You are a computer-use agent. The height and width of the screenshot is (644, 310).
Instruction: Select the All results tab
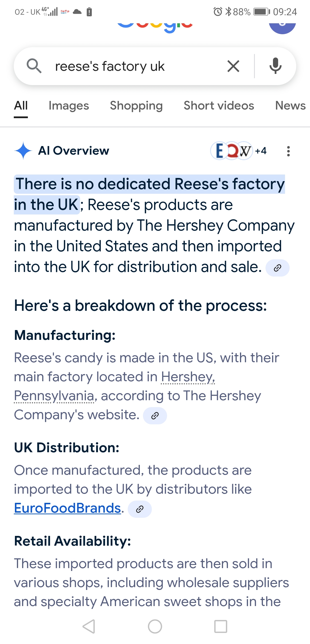(x=21, y=106)
